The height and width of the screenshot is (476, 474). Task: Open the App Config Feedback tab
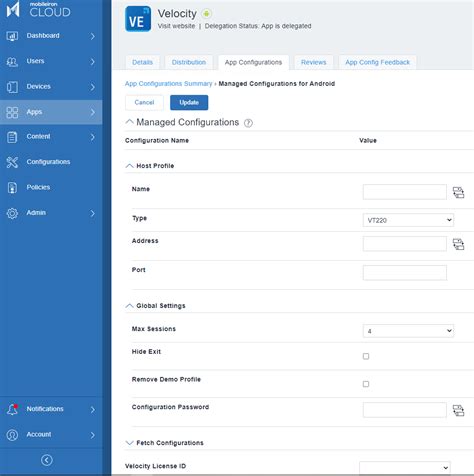(x=377, y=62)
